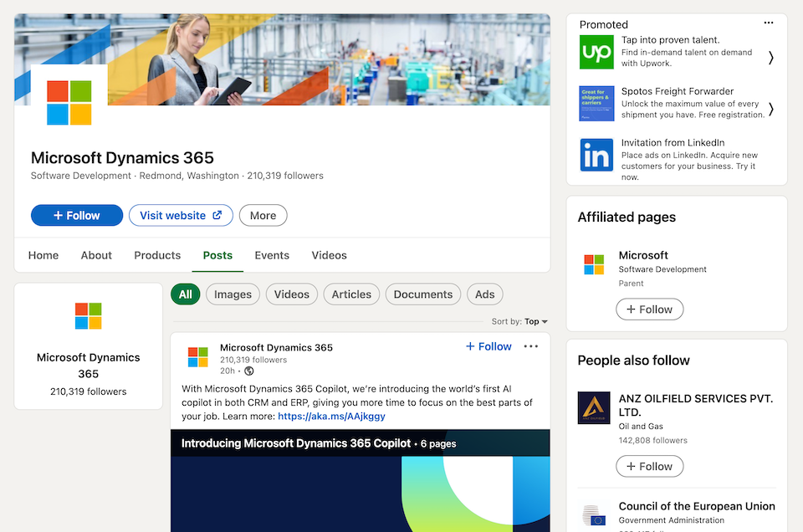Click the Microsoft Dynamics 365 profile logo

(69, 102)
